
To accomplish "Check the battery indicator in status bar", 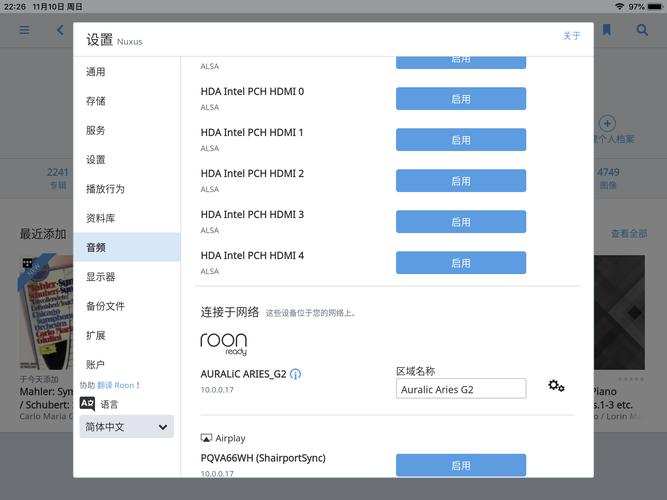I will (x=655, y=6).
